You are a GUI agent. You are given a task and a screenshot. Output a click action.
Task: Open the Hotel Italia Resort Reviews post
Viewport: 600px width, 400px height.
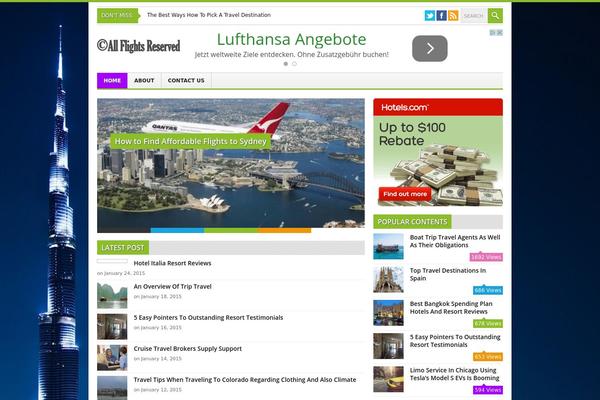(x=173, y=263)
